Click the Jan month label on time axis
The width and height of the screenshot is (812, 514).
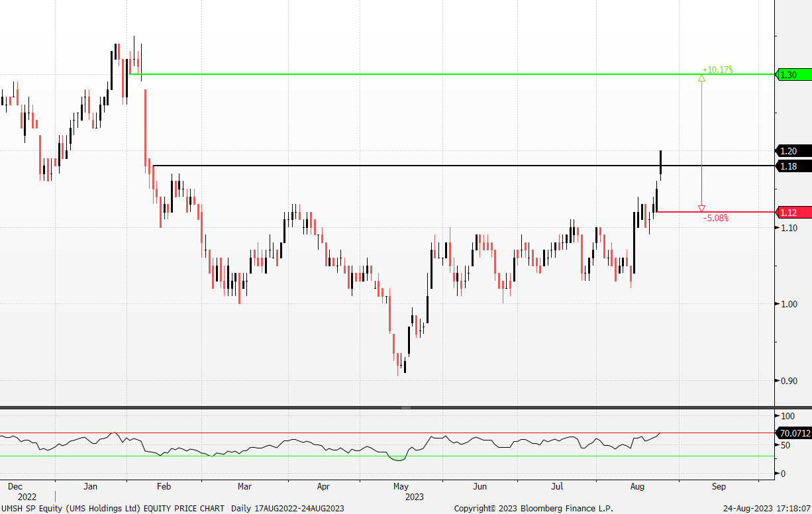pyautogui.click(x=91, y=486)
